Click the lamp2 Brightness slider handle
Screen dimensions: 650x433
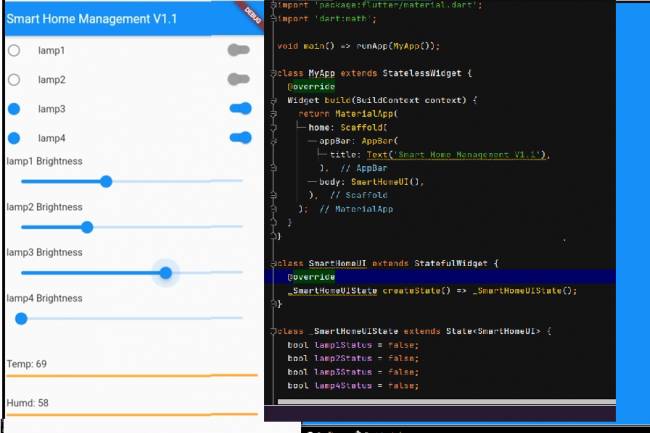coord(87,227)
